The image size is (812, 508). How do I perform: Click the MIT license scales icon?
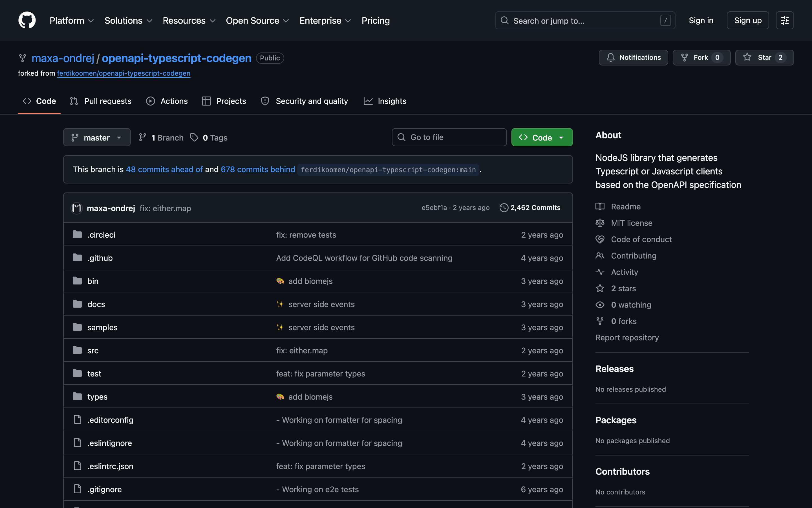(600, 223)
